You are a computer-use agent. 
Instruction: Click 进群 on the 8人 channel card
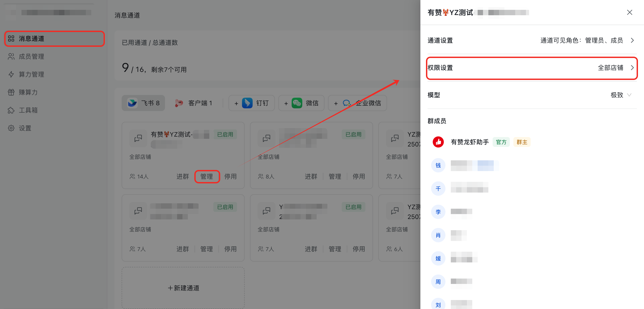(311, 176)
